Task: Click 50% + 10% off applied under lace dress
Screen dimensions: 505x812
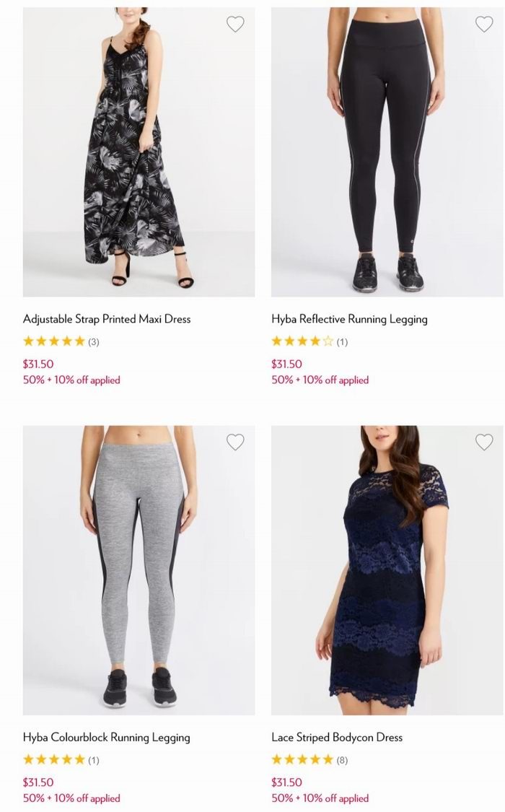Action: [x=320, y=798]
